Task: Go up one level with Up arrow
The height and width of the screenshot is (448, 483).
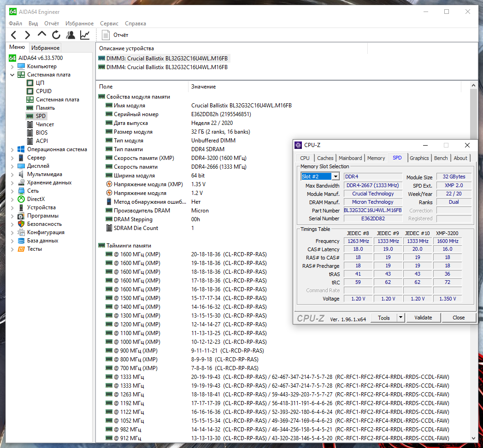Action: tap(42, 35)
